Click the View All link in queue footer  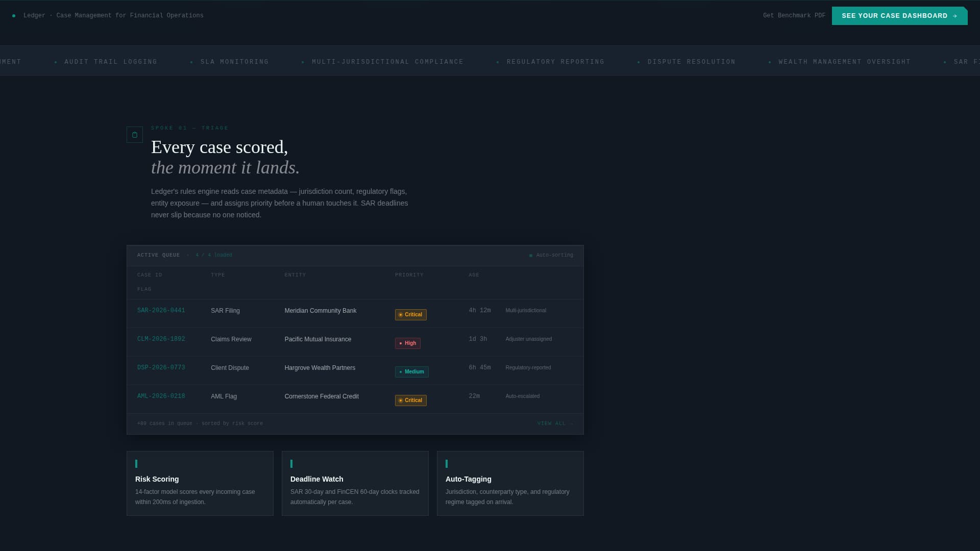[555, 424]
